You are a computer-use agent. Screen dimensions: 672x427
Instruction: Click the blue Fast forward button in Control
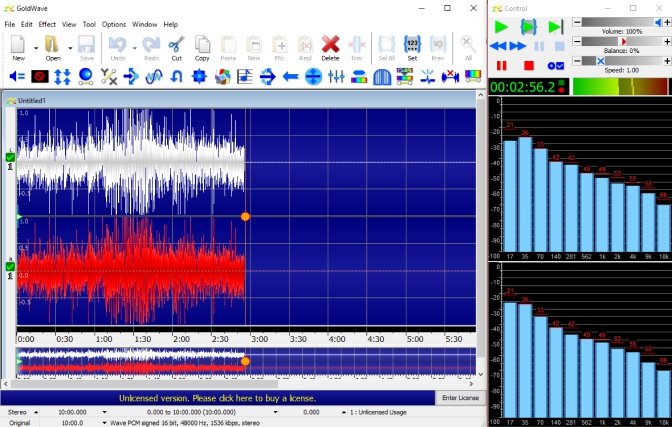point(517,46)
